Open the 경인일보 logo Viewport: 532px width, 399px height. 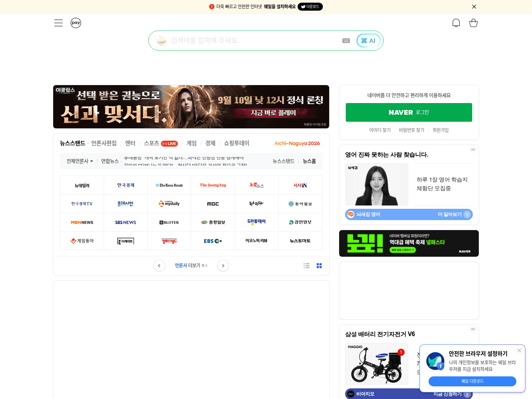point(300,222)
